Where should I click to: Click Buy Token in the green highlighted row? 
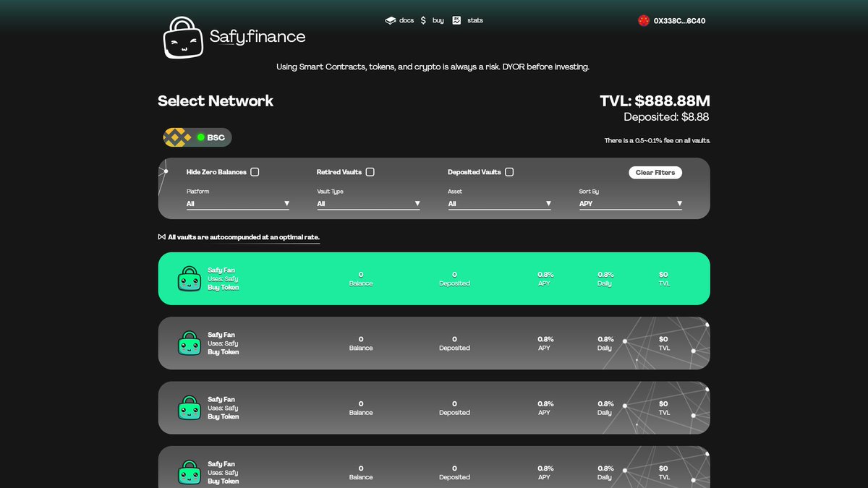(x=224, y=287)
